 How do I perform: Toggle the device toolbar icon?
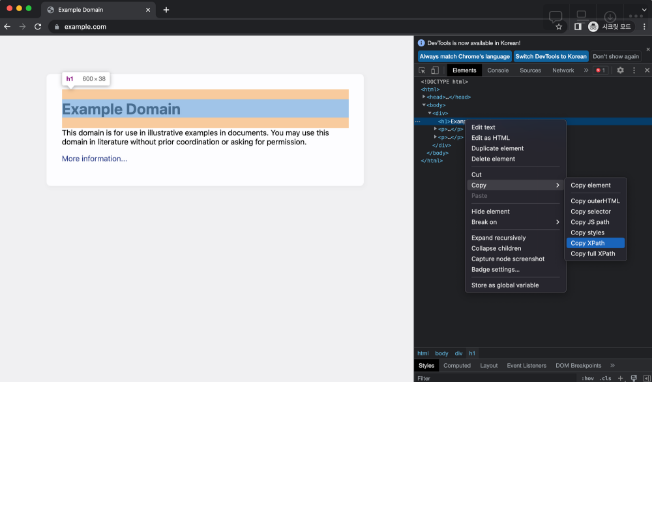(435, 70)
